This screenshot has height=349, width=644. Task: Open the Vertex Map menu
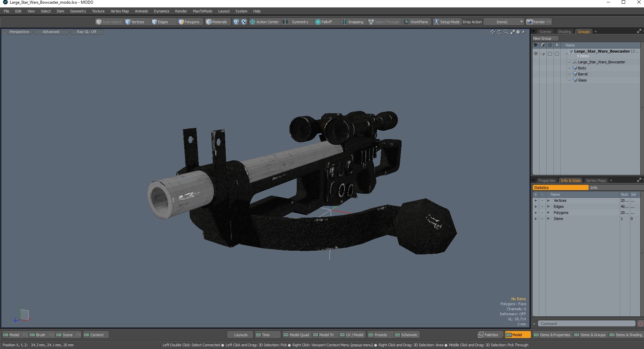point(120,11)
